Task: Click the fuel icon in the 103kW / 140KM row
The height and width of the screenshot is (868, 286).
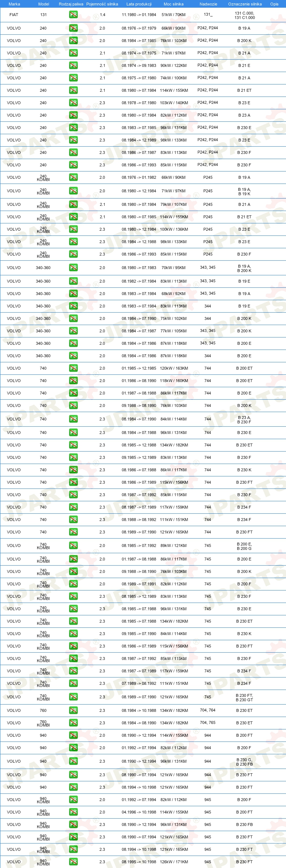Action: click(73, 103)
